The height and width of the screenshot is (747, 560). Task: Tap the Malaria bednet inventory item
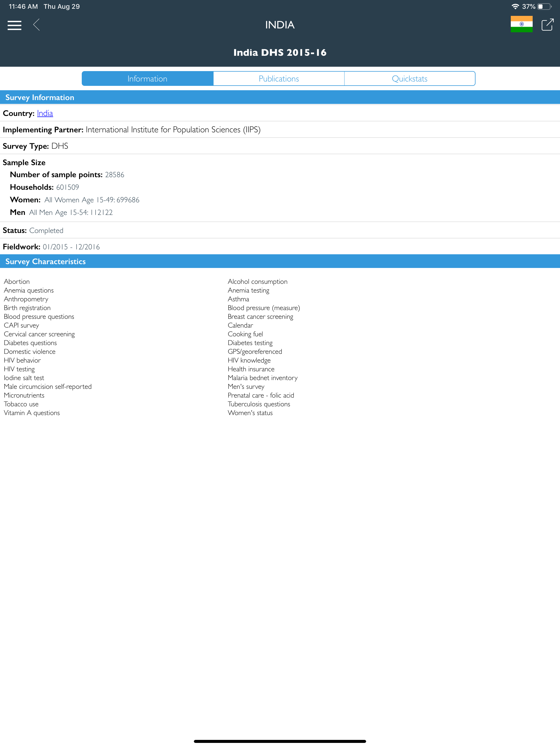[262, 378]
